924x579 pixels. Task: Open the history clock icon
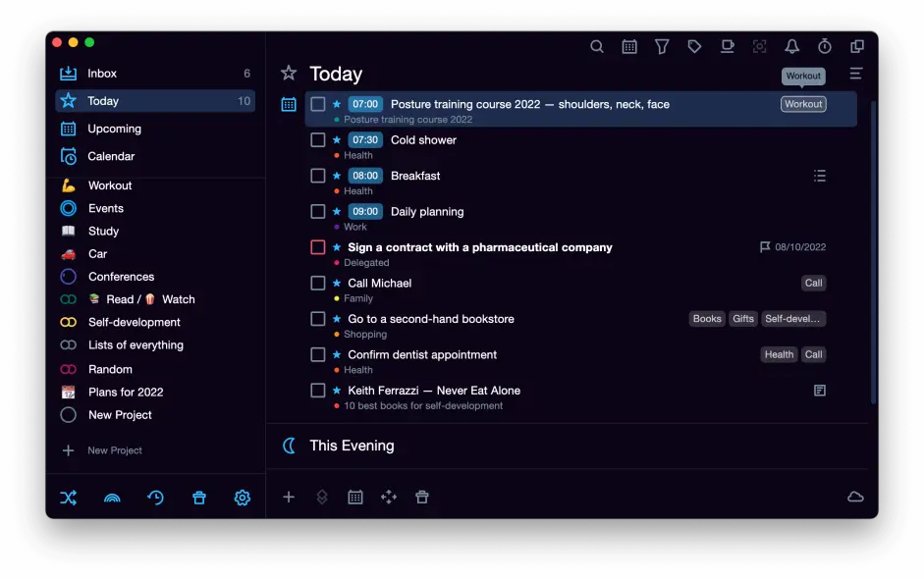click(x=155, y=498)
